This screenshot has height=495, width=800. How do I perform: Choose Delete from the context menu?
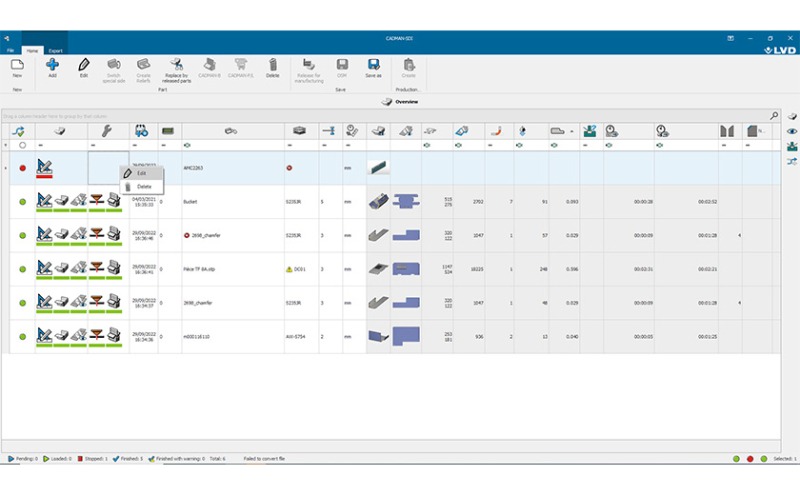[144, 186]
